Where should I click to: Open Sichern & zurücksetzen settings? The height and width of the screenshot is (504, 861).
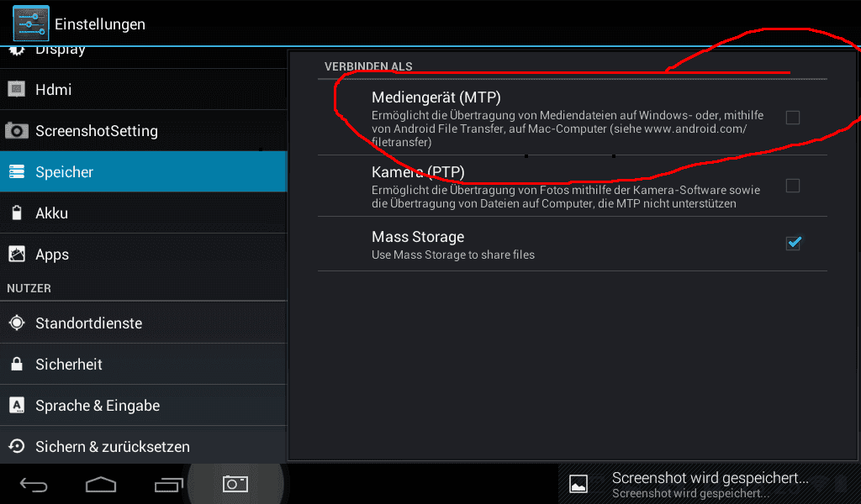pos(143,445)
